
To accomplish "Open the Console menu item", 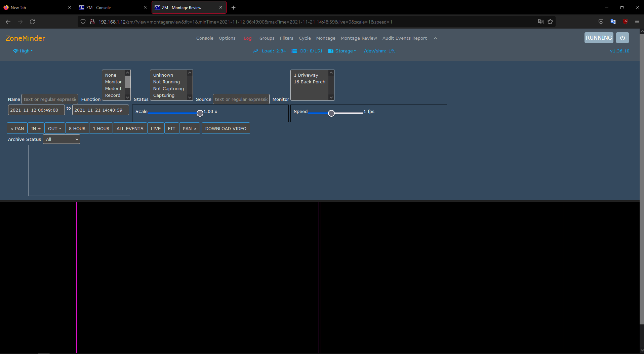I will click(205, 38).
